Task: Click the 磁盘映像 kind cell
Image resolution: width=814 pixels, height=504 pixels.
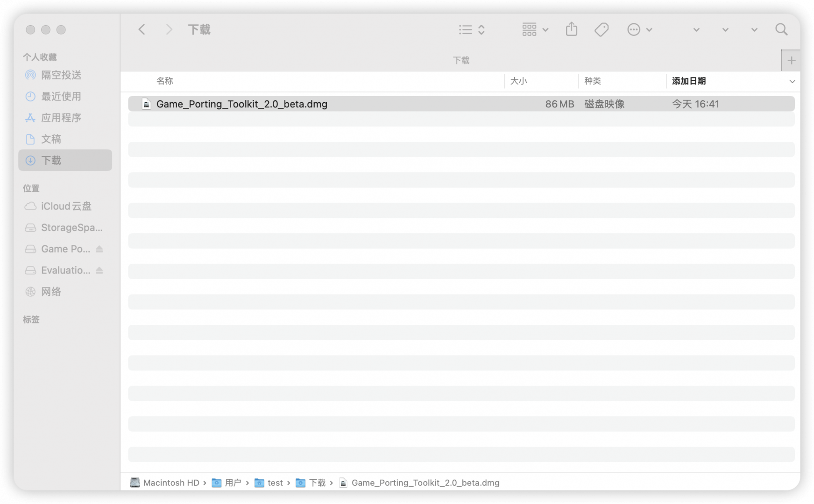Action: [604, 104]
